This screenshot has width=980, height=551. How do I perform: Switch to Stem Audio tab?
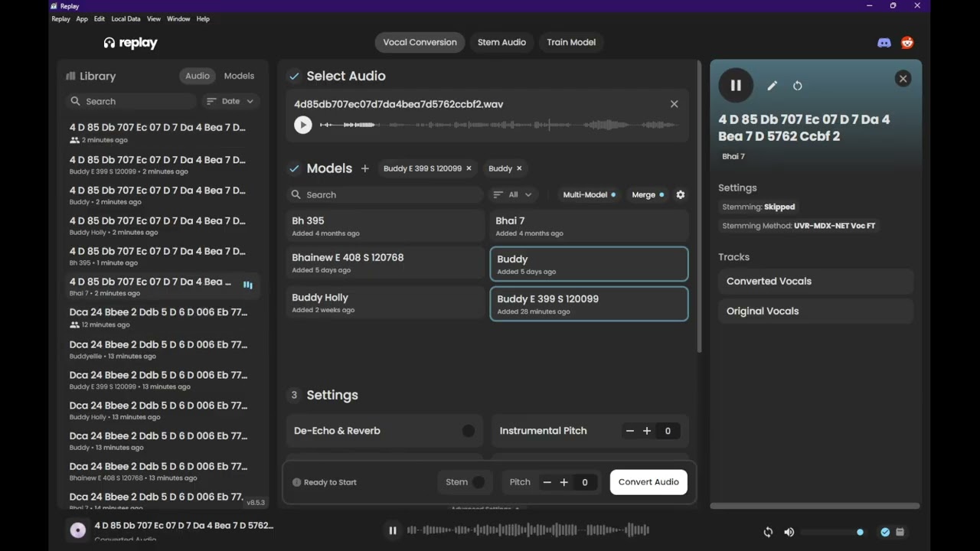[x=501, y=42]
